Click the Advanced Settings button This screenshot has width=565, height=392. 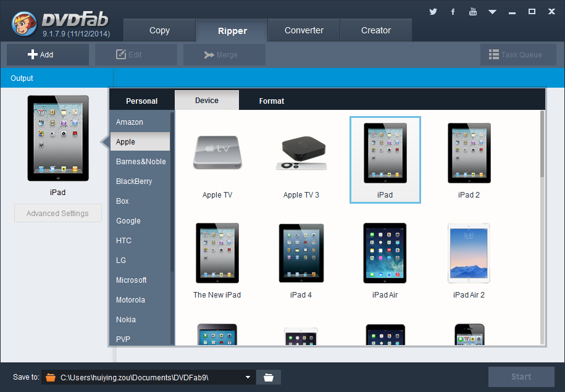57,214
